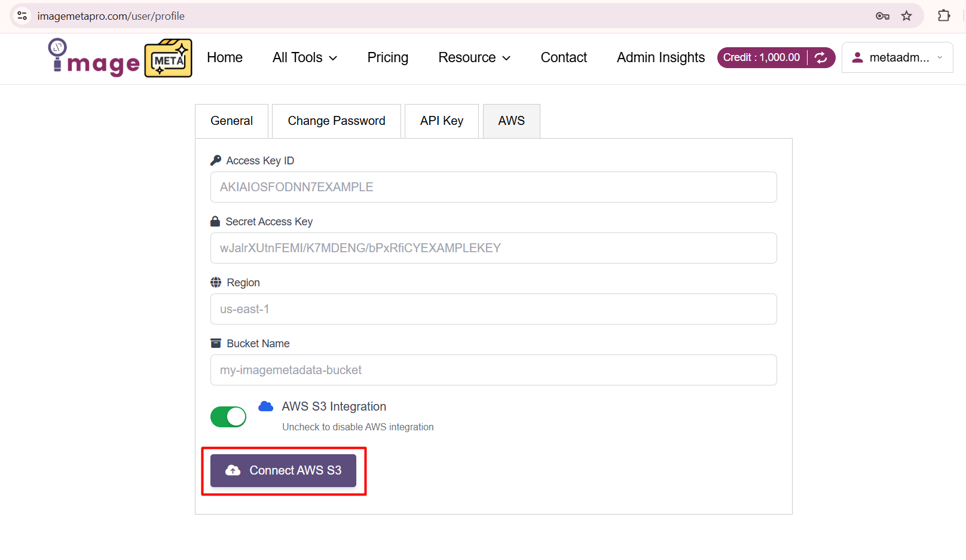Switch to the Change Password tab
The height and width of the screenshot is (560, 966).
coord(336,121)
